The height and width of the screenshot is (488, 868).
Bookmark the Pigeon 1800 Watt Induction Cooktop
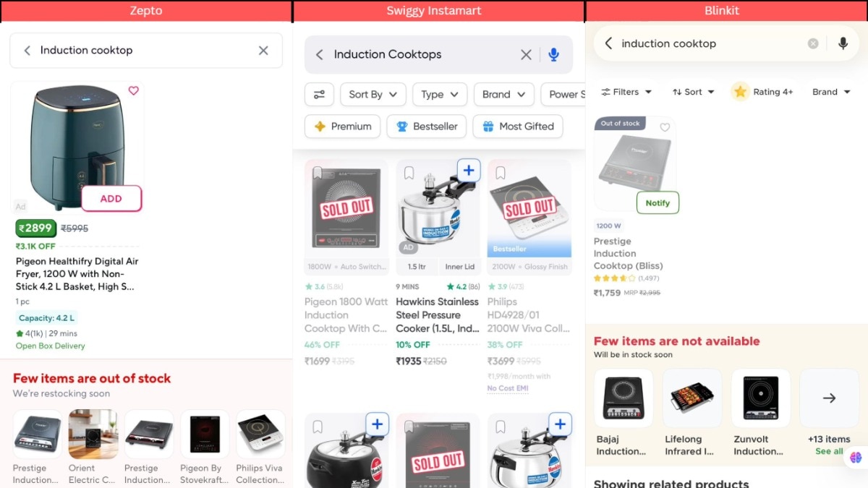318,173
